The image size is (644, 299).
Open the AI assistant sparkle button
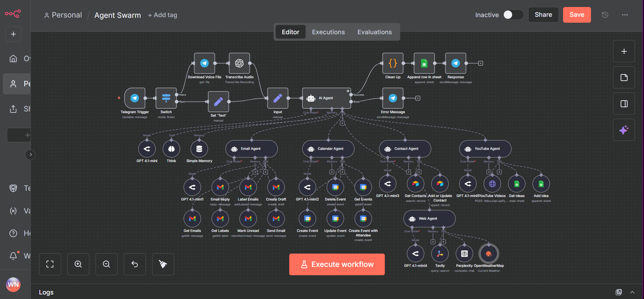(624, 130)
